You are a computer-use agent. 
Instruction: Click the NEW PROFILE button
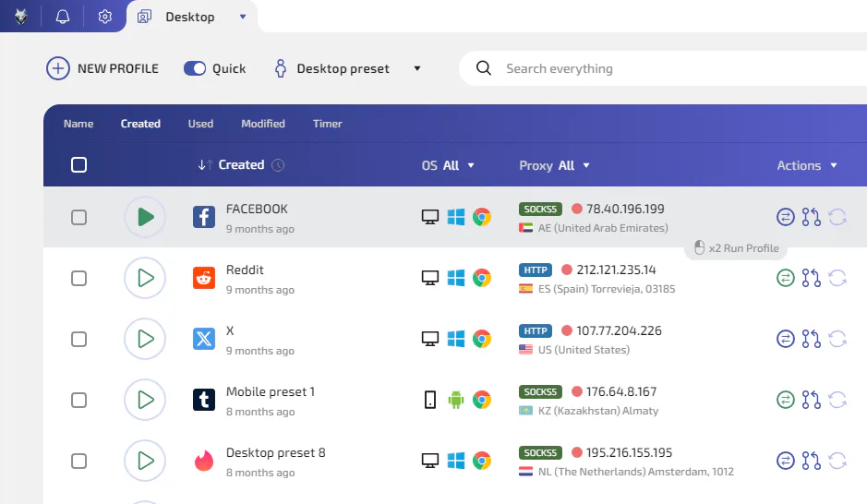point(102,68)
